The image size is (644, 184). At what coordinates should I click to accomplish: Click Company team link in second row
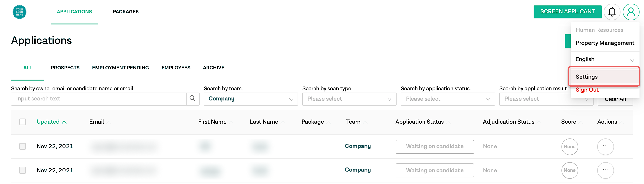click(358, 170)
